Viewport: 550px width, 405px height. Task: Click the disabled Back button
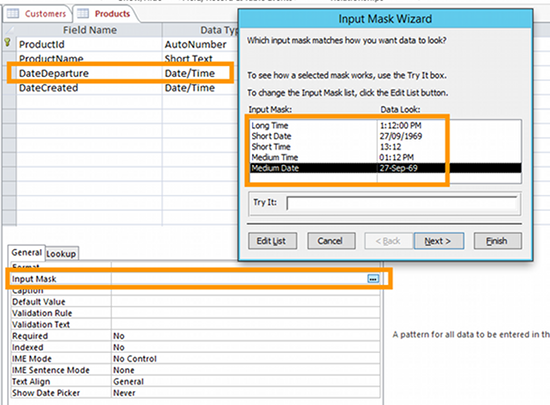(x=389, y=241)
